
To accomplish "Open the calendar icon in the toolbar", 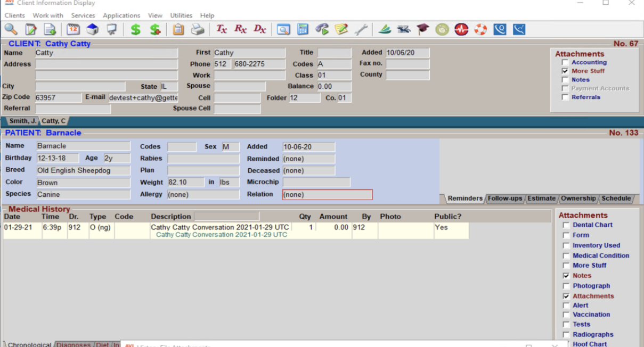I will pyautogui.click(x=73, y=29).
